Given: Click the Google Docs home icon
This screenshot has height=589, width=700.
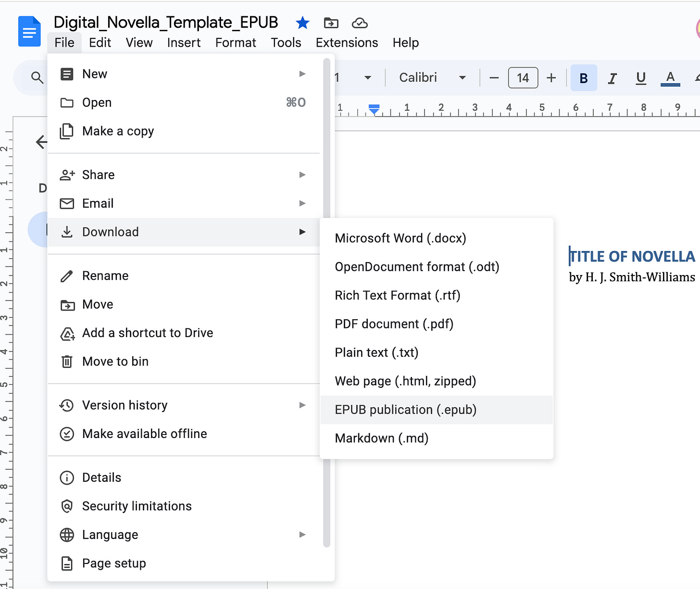Looking at the screenshot, I should click(x=29, y=31).
